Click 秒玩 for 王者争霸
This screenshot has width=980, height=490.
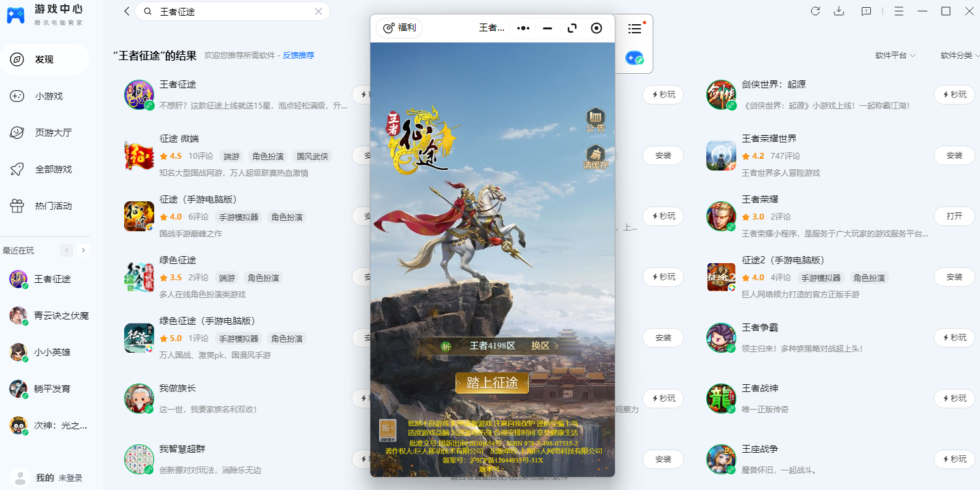click(954, 338)
